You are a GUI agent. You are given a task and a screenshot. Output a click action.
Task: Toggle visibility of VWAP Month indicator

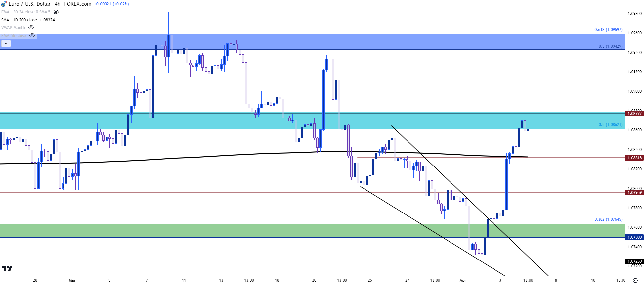31,27
